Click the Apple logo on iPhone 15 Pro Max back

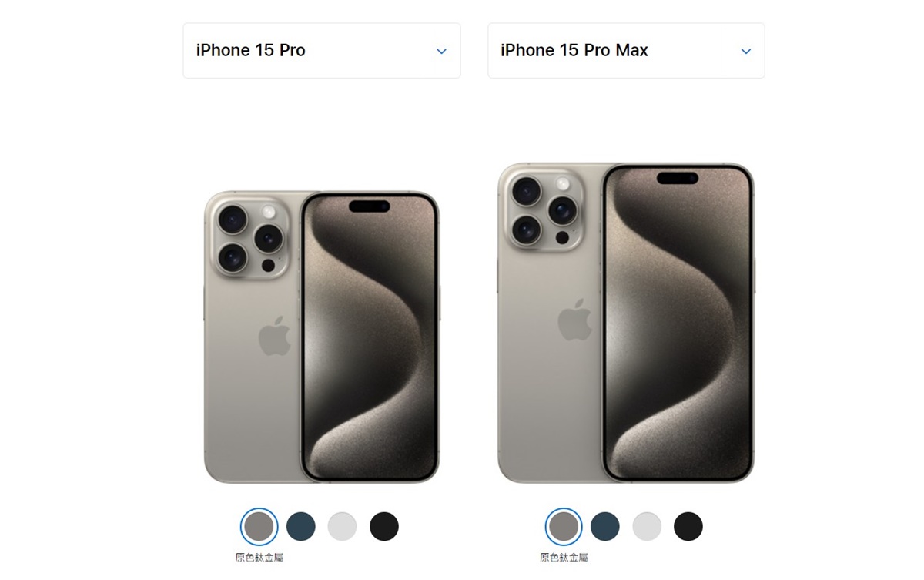pos(574,320)
